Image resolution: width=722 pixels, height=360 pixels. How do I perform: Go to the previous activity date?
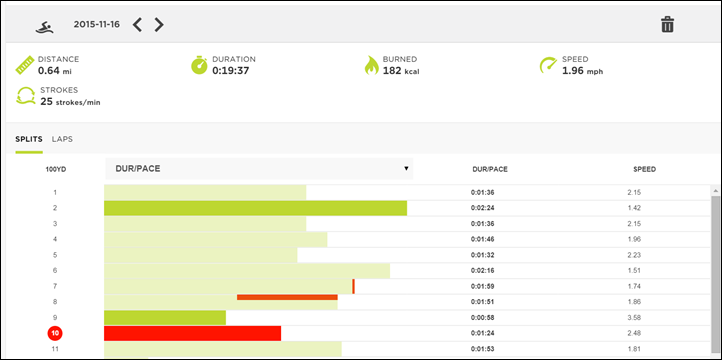coord(137,24)
